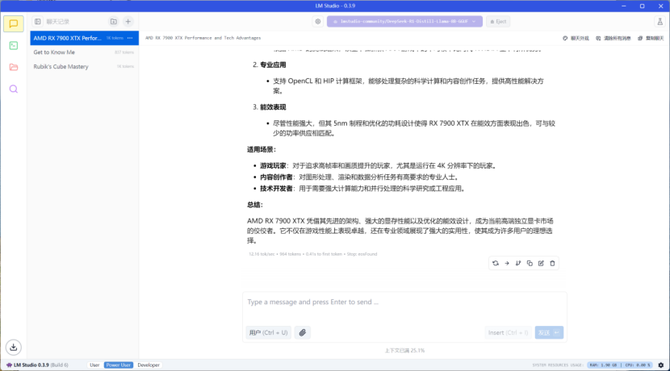Continue the assistant message with arrow icon
This screenshot has height=371, width=670.
507,263
